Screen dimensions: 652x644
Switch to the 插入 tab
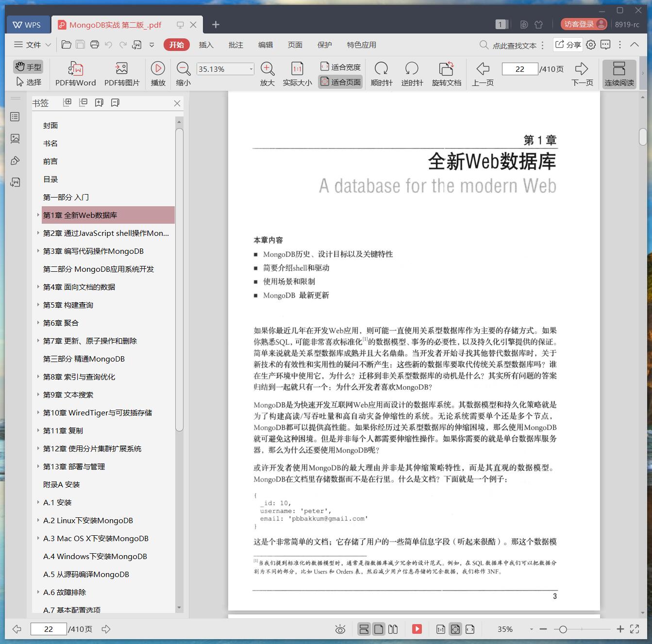pyautogui.click(x=206, y=45)
